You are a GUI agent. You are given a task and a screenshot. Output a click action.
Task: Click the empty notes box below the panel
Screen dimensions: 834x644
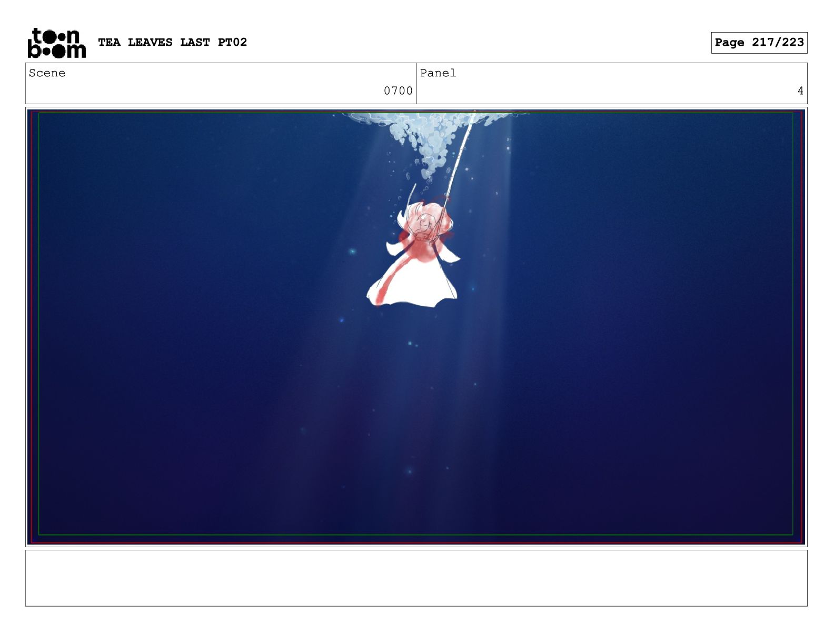point(416,578)
